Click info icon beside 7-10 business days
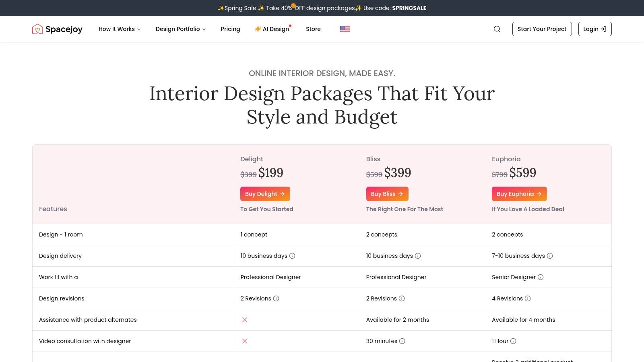This screenshot has height=362, width=644. tap(550, 256)
